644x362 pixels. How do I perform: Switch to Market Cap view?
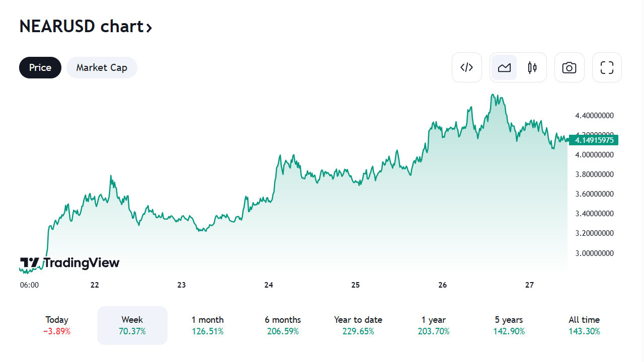click(x=102, y=67)
